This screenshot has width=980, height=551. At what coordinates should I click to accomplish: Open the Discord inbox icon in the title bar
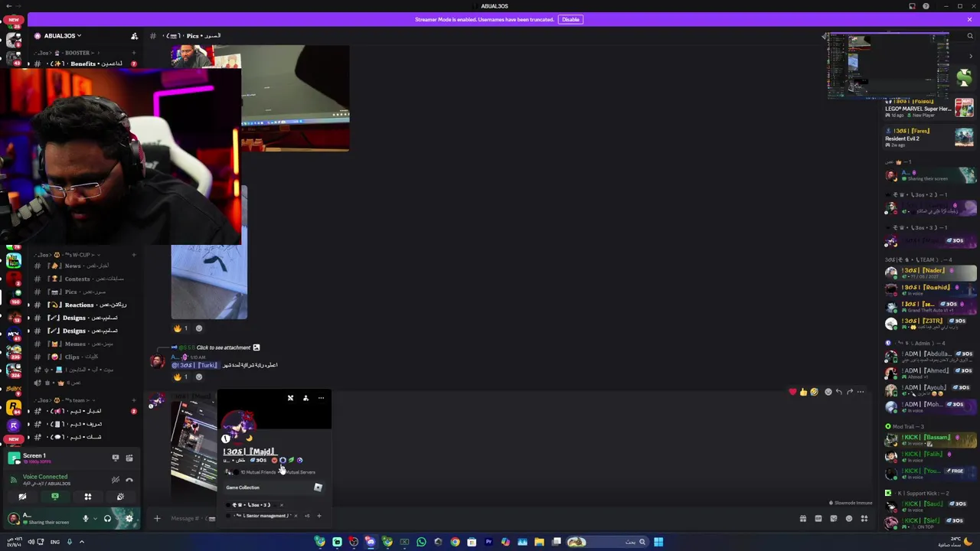tap(912, 6)
